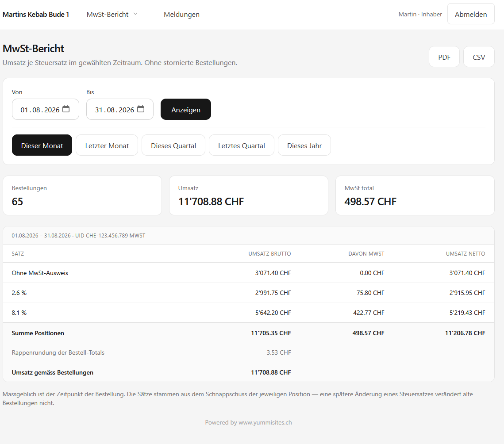Open the Meldungen page
Image resolution: width=504 pixels, height=444 pixels.
tap(181, 15)
